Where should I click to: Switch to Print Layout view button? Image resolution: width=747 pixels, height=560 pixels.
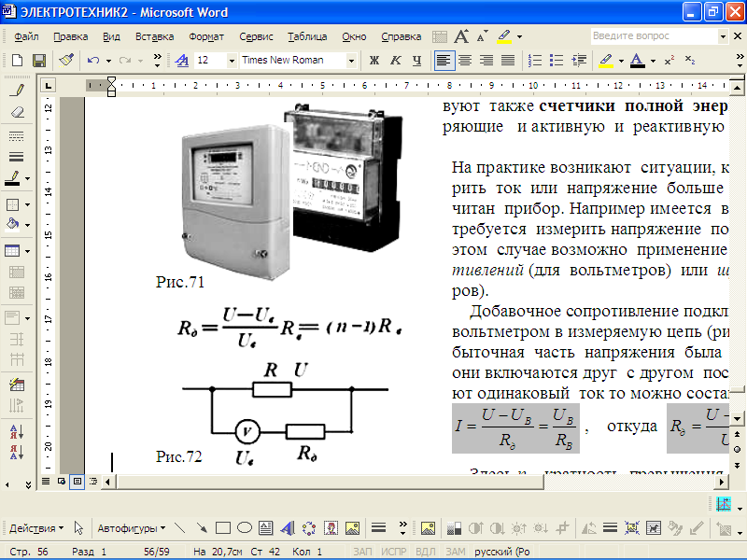[77, 482]
